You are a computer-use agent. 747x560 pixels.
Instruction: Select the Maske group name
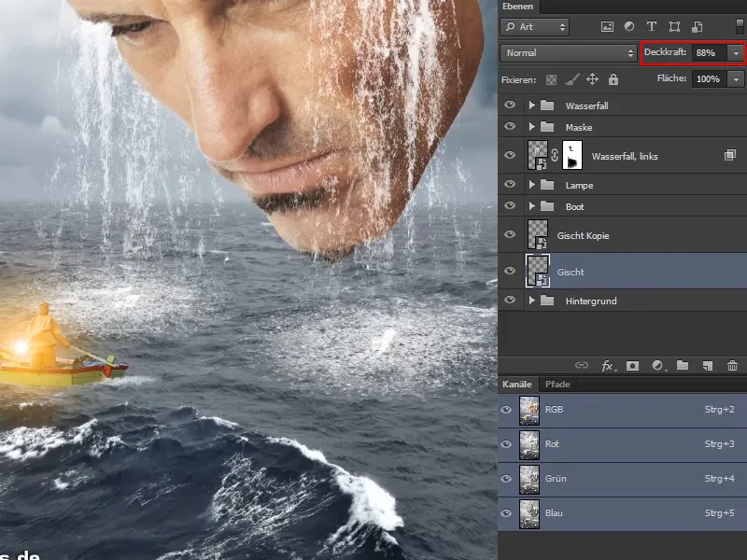579,127
